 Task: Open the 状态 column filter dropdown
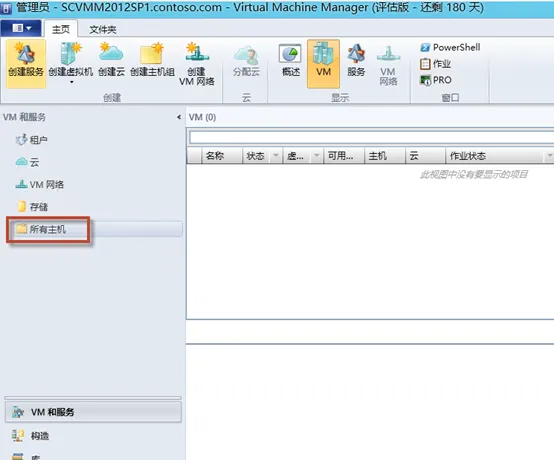coord(276,155)
